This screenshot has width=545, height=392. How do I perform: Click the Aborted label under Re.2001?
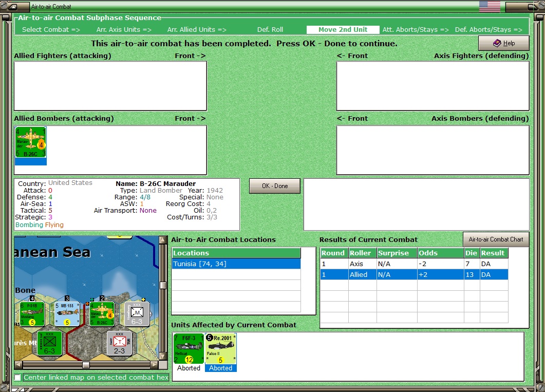[221, 368]
